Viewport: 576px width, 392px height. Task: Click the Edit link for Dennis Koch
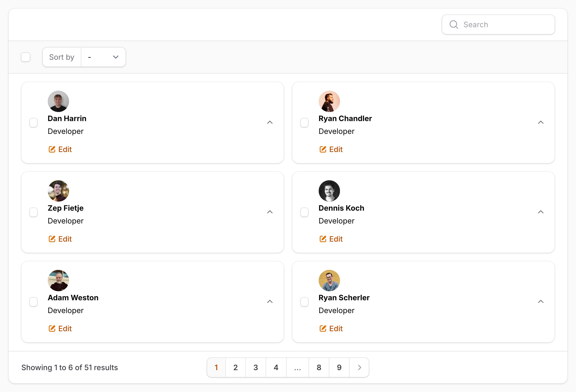pos(336,239)
